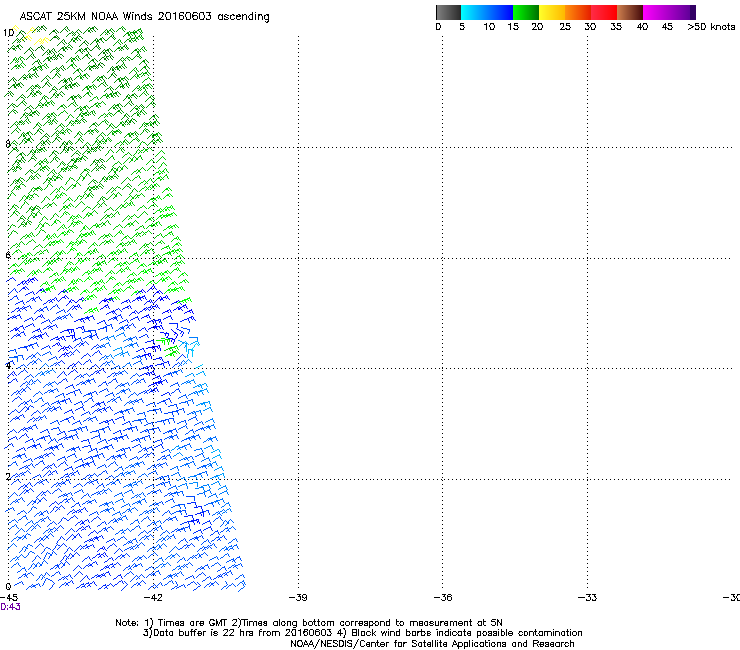Click the '20' label under the color bar

(537, 27)
